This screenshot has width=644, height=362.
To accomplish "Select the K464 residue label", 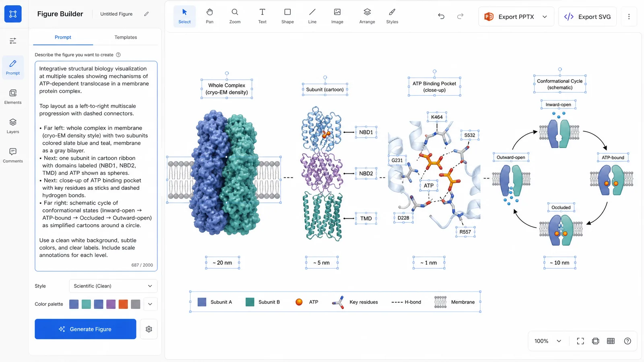I will point(437,117).
